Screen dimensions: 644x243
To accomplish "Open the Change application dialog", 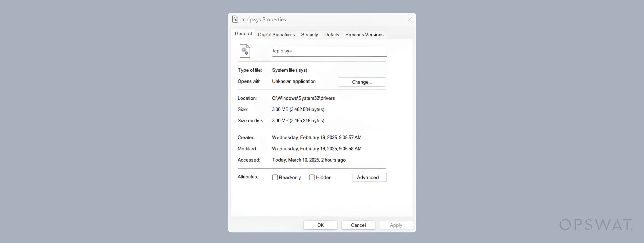I will point(362,82).
